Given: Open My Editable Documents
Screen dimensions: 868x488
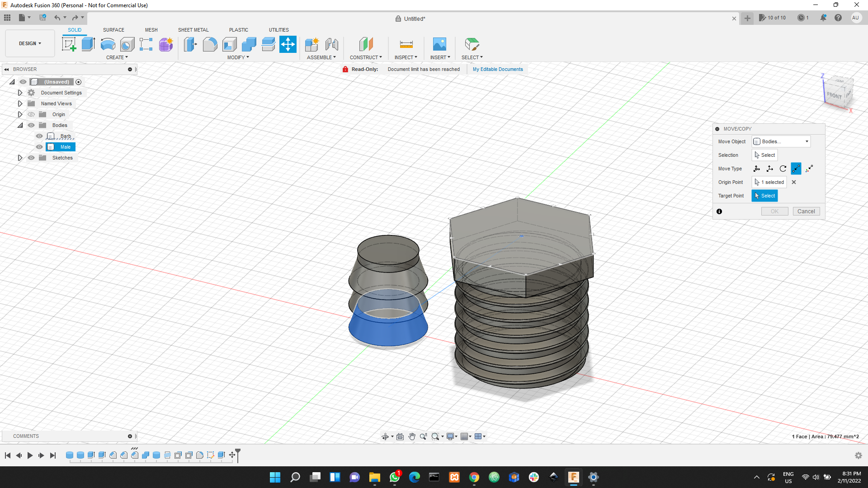Looking at the screenshot, I should pyautogui.click(x=498, y=69).
